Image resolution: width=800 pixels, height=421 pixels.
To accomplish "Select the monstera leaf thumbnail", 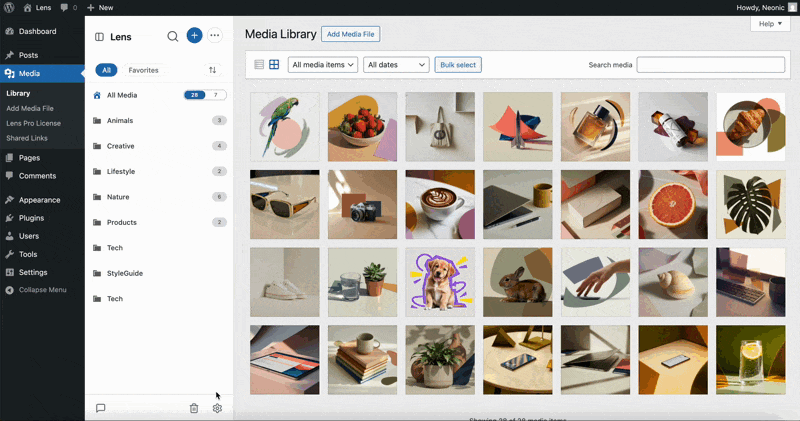I will 751,205.
